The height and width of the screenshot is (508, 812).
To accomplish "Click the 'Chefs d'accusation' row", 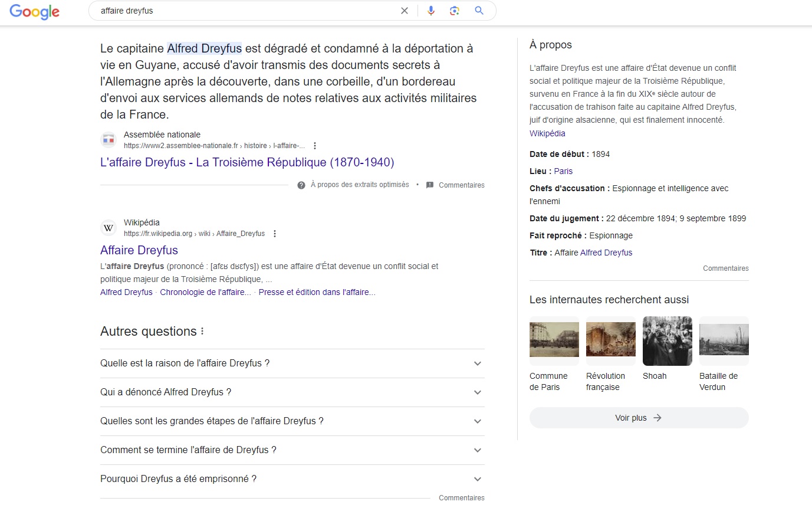I will (x=629, y=195).
